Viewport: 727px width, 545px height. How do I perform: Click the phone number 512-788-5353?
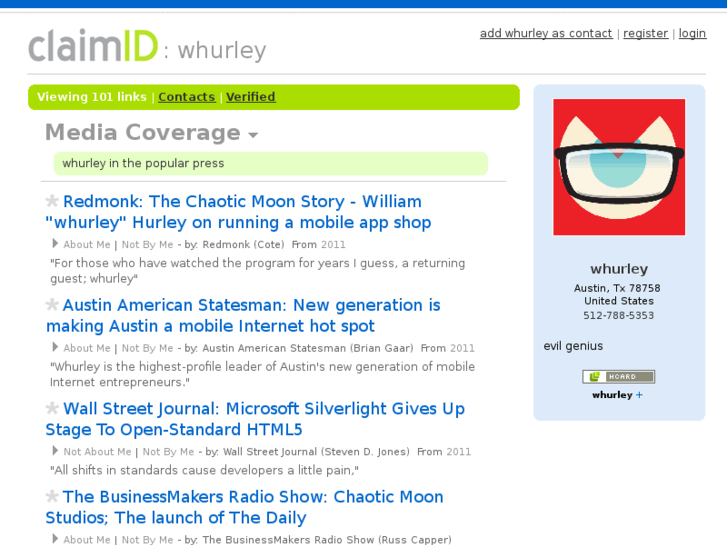pyautogui.click(x=619, y=315)
